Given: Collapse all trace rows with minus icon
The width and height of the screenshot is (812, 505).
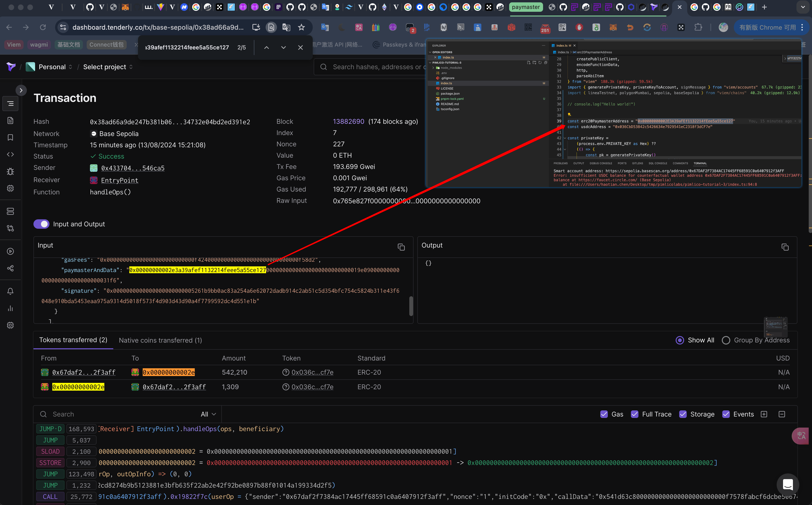Looking at the screenshot, I should click(x=782, y=414).
